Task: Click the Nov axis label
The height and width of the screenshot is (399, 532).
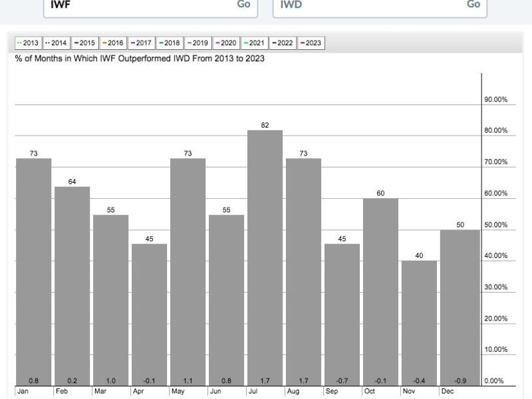Action: click(409, 391)
